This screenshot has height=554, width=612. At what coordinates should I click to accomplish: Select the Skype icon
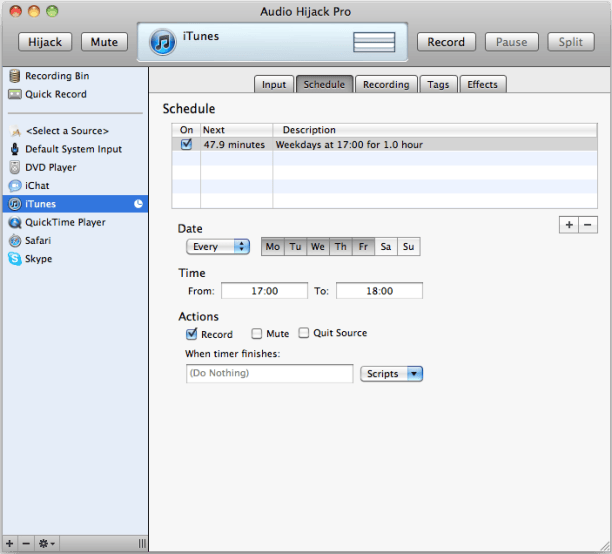pyautogui.click(x=15, y=259)
